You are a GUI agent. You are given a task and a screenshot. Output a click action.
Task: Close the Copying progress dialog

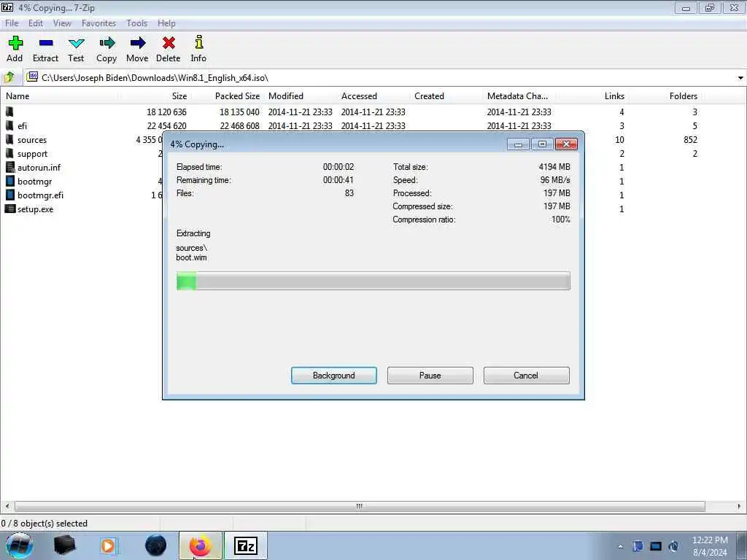click(566, 144)
